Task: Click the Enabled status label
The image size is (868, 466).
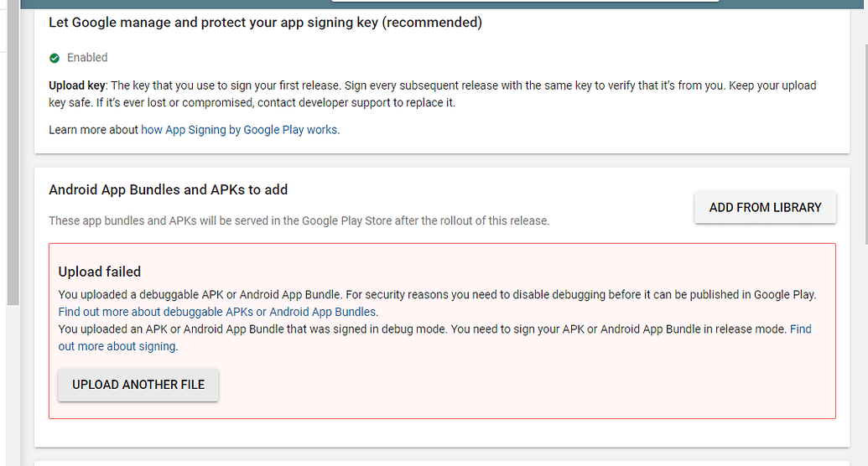Action: coord(87,58)
